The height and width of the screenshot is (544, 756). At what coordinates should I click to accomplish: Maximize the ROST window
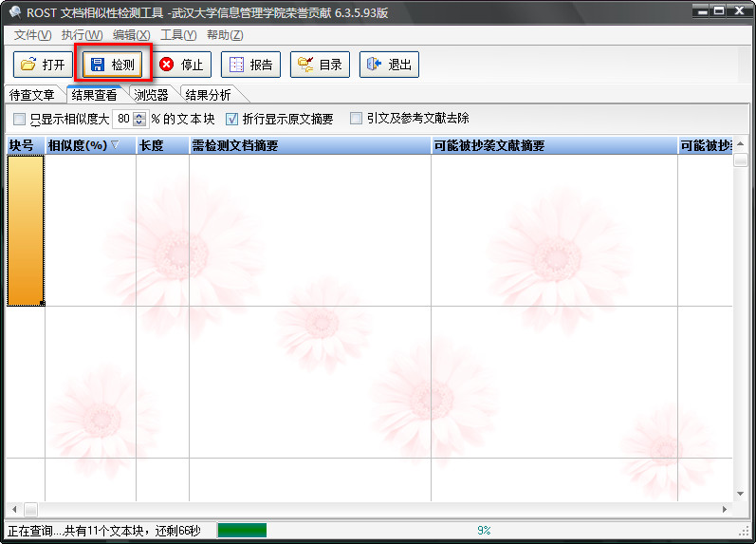tap(719, 10)
